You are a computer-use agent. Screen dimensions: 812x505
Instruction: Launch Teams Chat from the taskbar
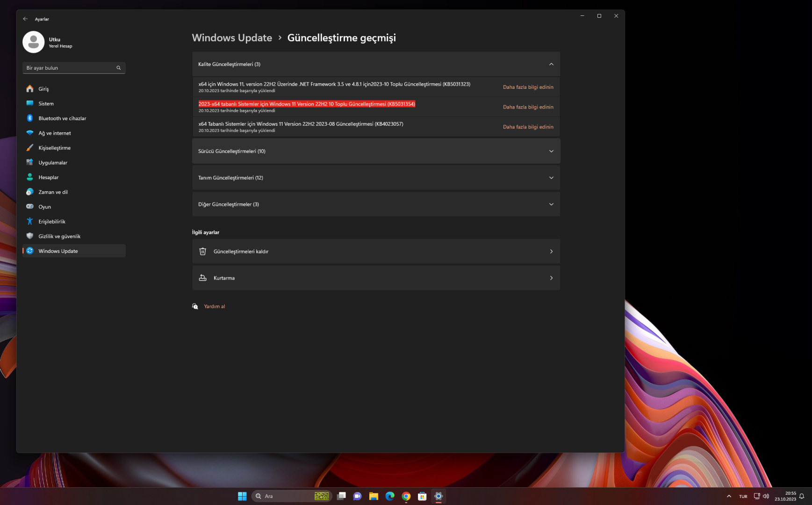tap(358, 496)
